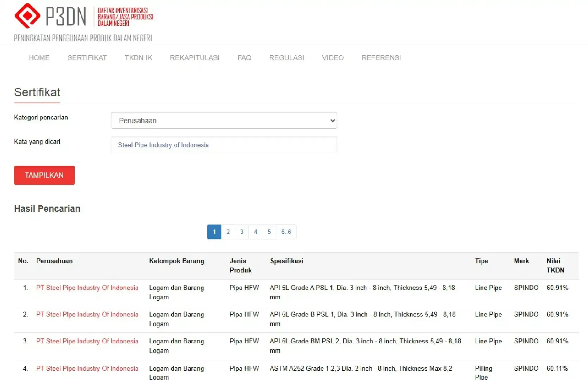Go to results page 4
Viewport: 588px width, 380px height.
(256, 232)
